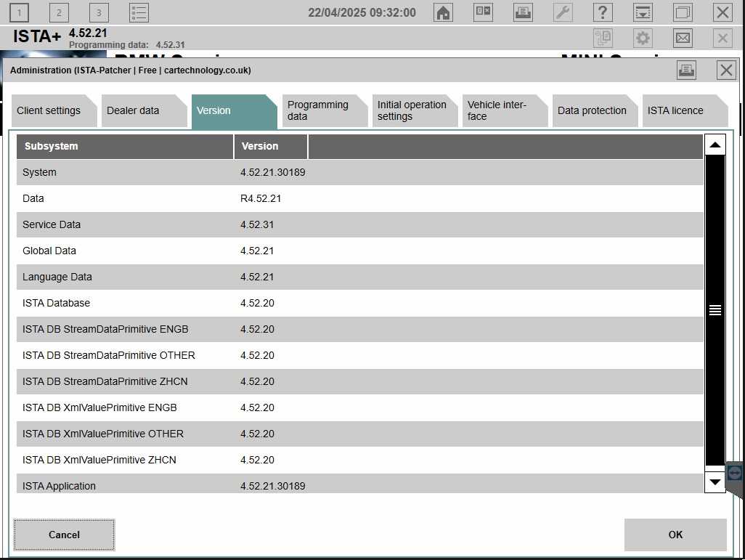Viewport: 745px width, 560px height.
Task: Click the scrollbar thumb grip
Action: tap(715, 310)
